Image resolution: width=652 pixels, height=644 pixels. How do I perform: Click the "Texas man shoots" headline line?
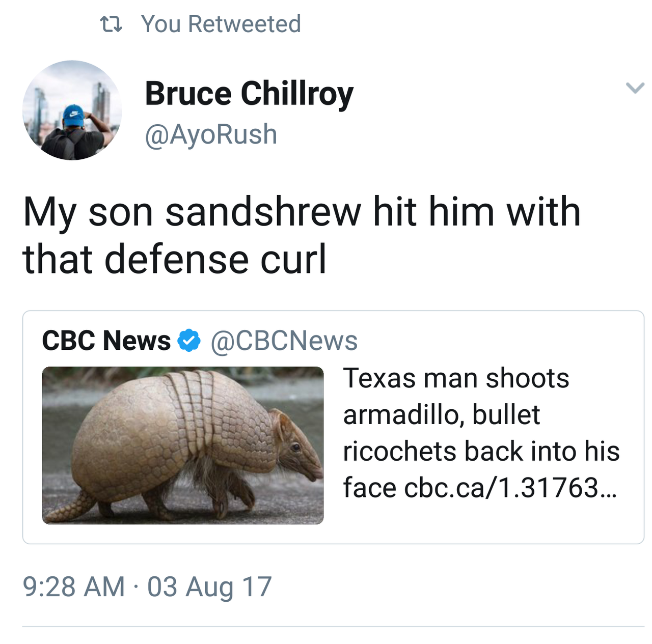[x=456, y=378]
